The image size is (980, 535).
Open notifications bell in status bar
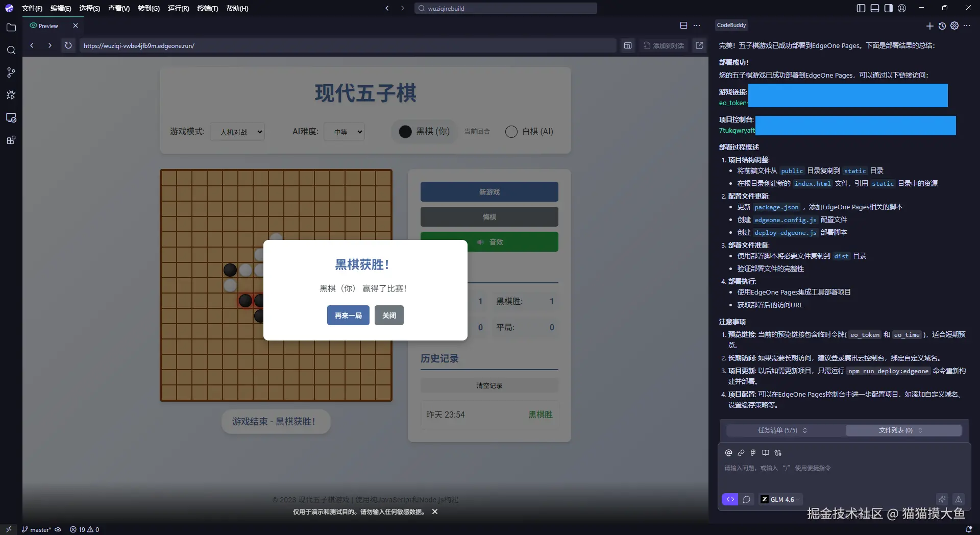969,529
